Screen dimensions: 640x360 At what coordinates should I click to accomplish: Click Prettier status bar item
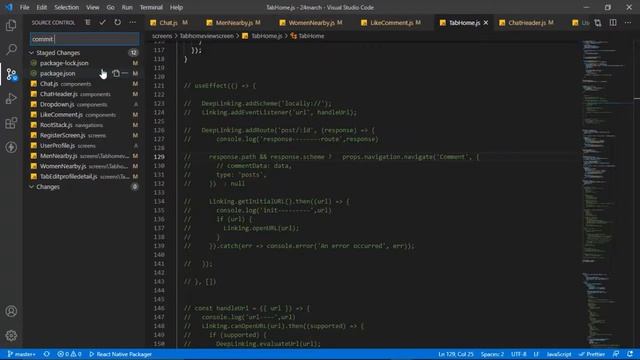pos(592,354)
